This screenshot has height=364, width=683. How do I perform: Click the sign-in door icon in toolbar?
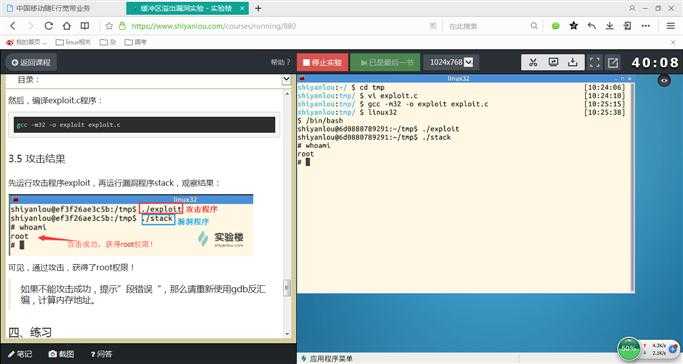click(627, 26)
